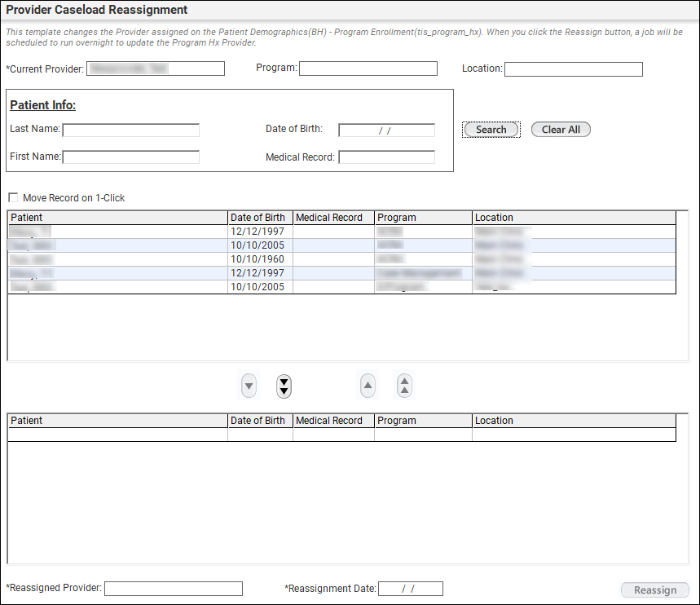Click the Search button
Screen dimensions: 700x605
click(491, 130)
